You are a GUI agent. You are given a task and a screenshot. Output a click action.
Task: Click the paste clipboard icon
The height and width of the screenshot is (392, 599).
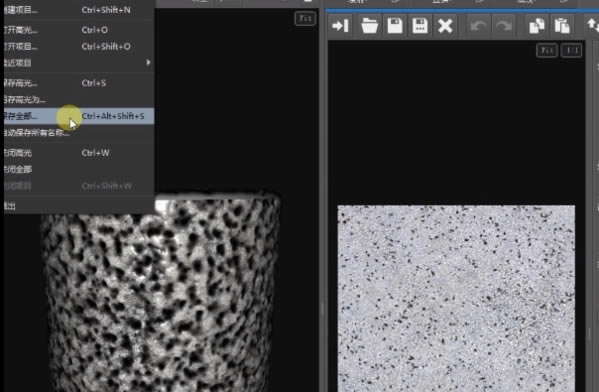[x=562, y=26]
